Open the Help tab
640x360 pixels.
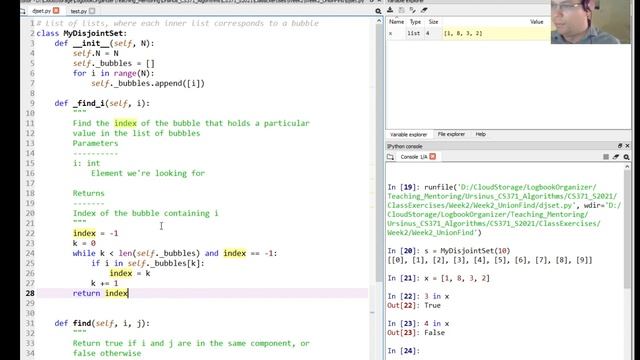coord(480,134)
